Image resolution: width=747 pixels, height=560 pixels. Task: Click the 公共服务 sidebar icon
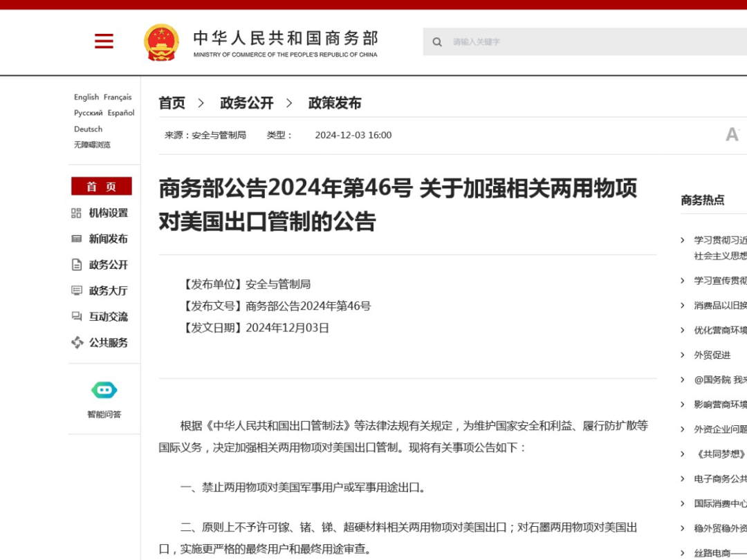(x=76, y=342)
